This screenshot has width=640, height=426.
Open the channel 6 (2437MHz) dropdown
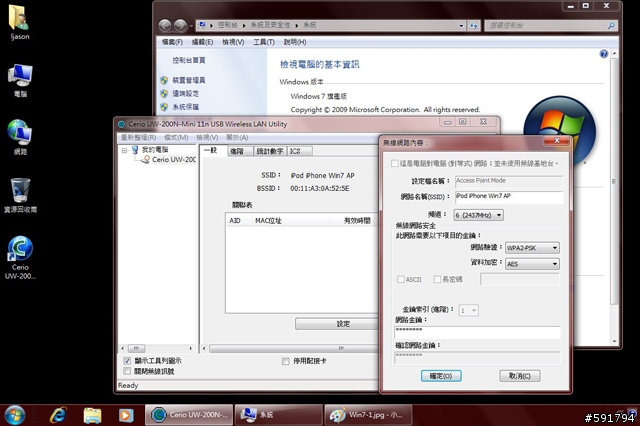[x=478, y=215]
